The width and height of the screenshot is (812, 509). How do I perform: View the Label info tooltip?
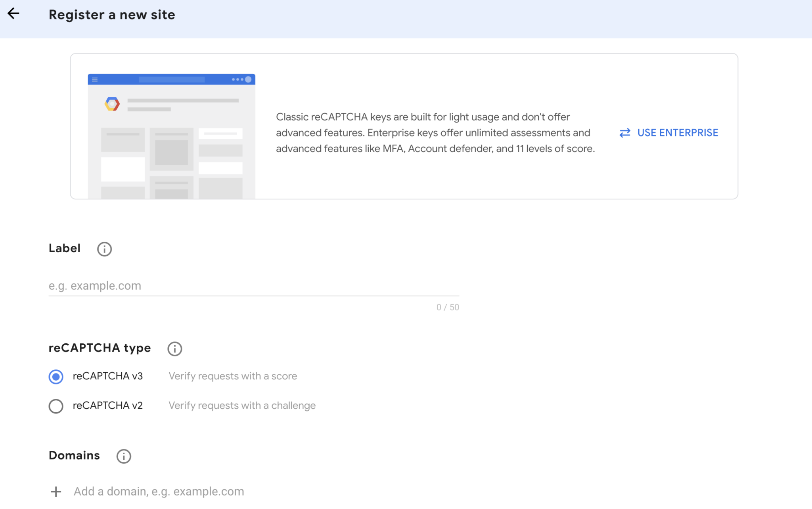104,249
